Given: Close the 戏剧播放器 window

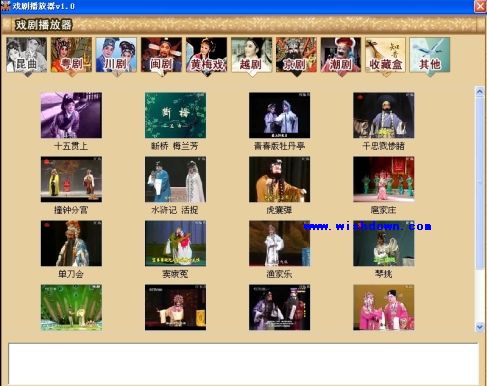Looking at the screenshot, I should (x=480, y=6).
